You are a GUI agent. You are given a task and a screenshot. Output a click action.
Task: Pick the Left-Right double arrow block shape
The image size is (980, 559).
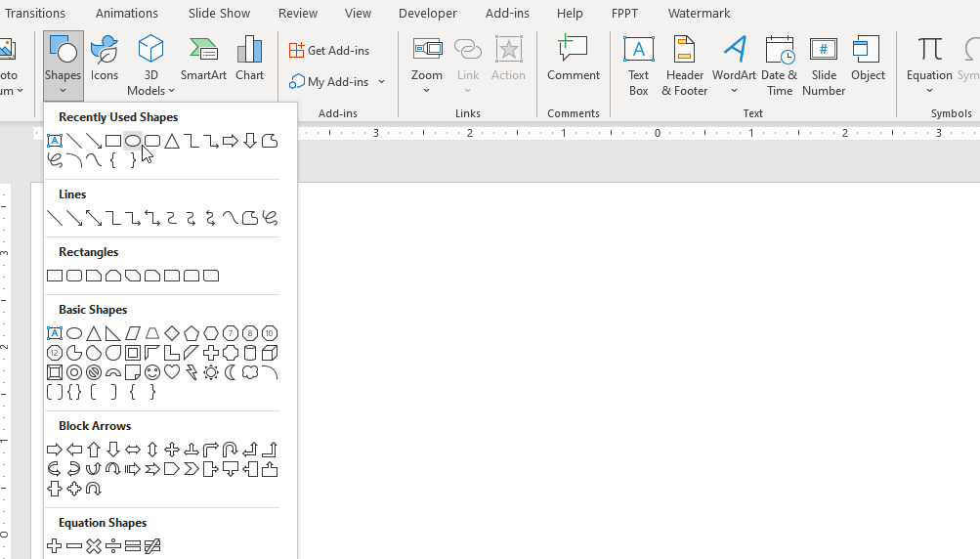coord(133,450)
